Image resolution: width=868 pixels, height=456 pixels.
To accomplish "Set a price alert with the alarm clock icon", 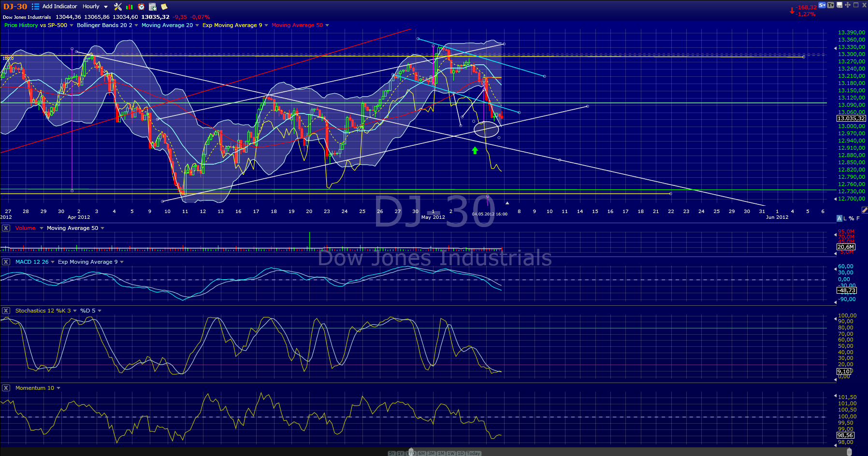I will 141,7.
